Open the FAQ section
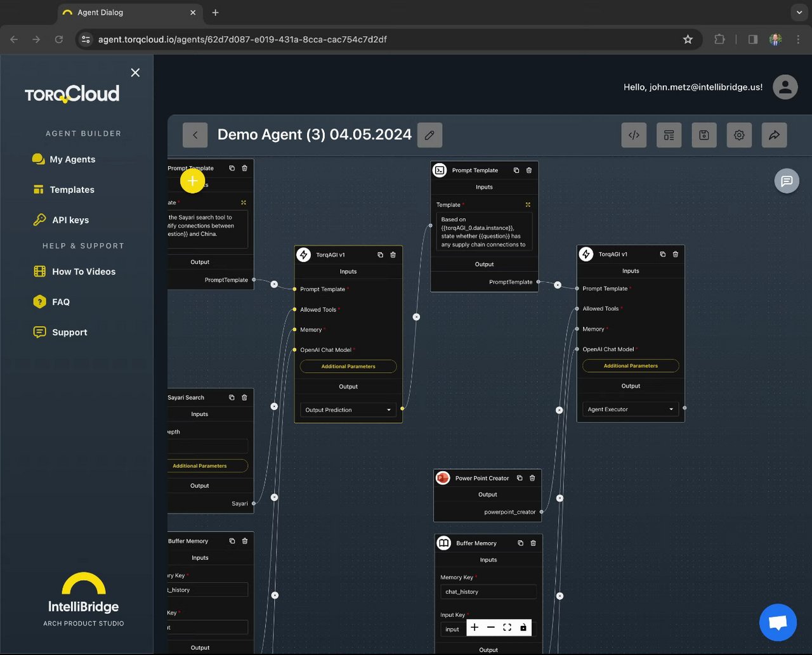This screenshot has width=812, height=655. (51, 302)
